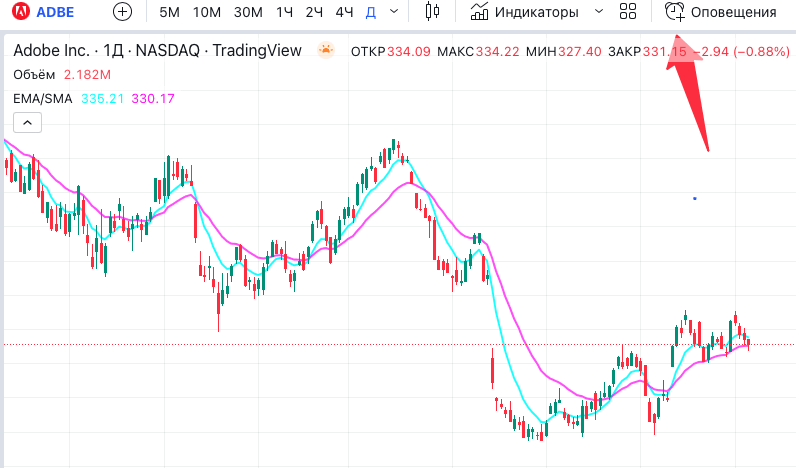Open the layout grid templates icon
Screen dimensions: 796x468
click(x=628, y=12)
